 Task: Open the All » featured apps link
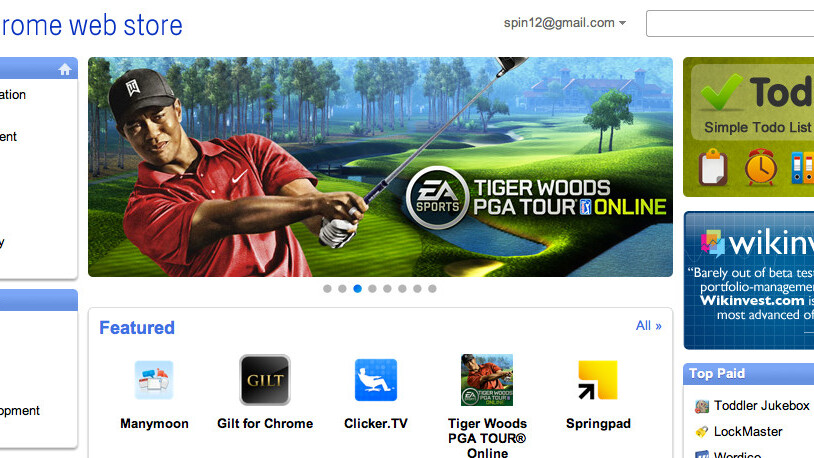[x=649, y=326]
